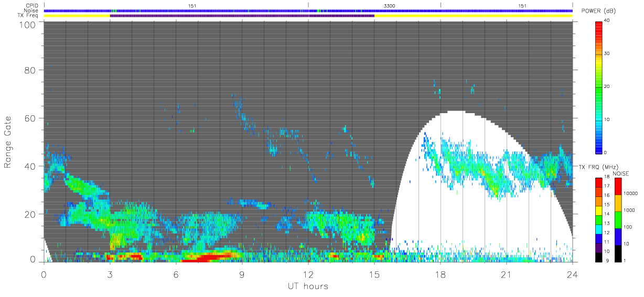The height and width of the screenshot is (297, 644).
Task: Select the 'NOISE' legend title
Action: (x=621, y=173)
